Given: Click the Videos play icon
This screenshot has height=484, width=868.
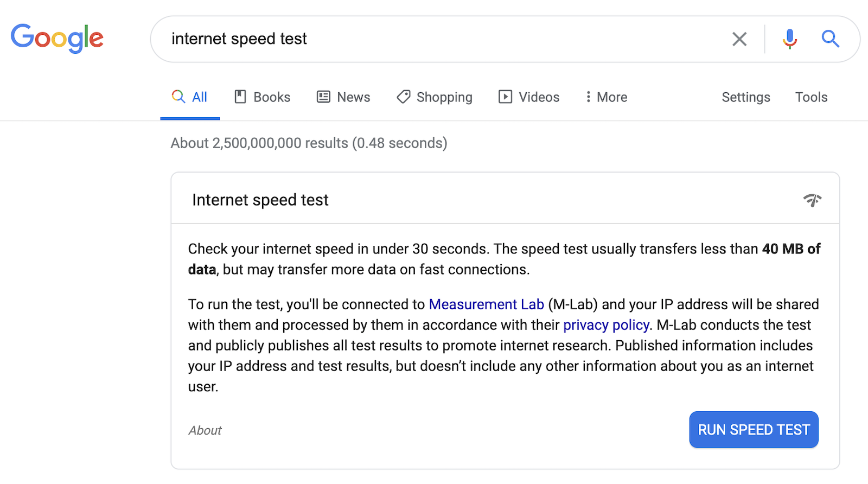Looking at the screenshot, I should [505, 97].
